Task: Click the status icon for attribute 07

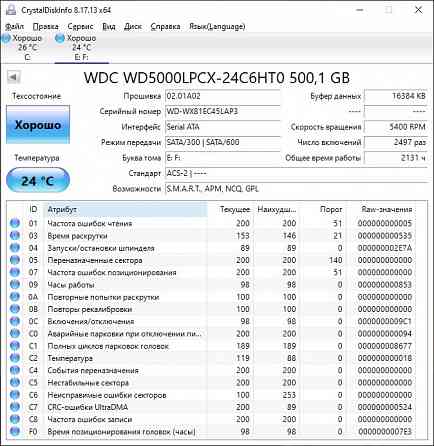Action: point(15,272)
